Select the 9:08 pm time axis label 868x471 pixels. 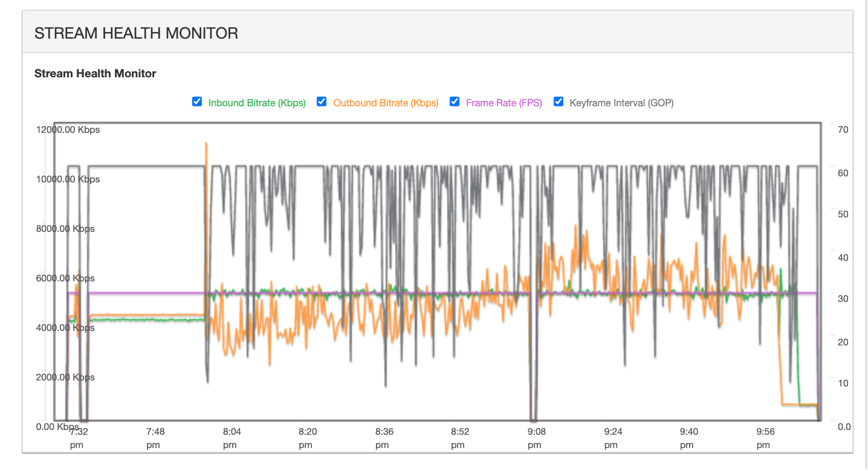tap(537, 438)
